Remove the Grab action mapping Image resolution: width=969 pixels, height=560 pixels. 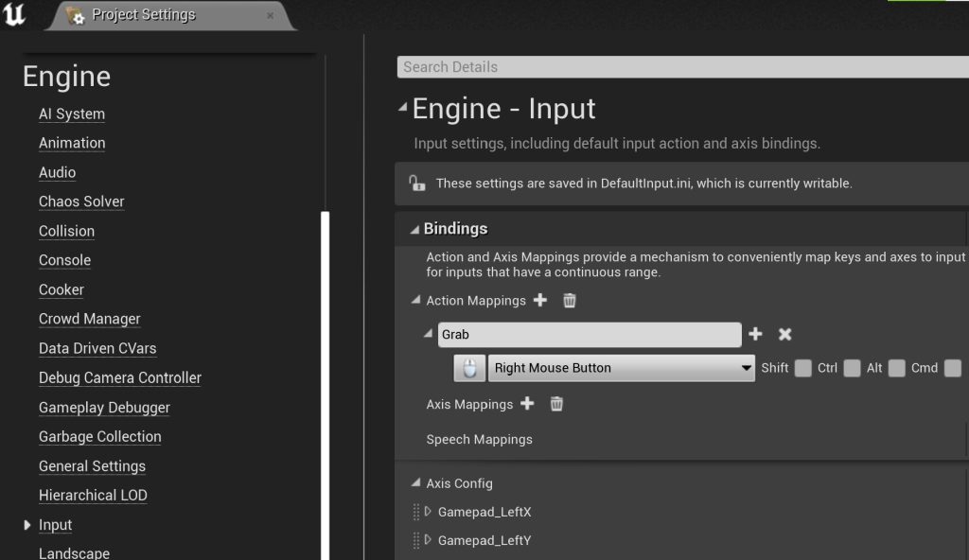tap(784, 334)
